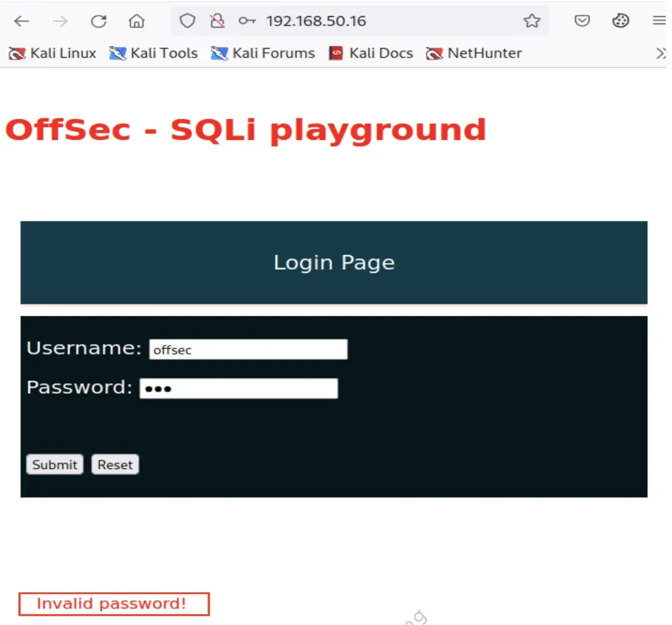Go back using the browser back arrow
Viewport: 672px width, 625px height.
[x=21, y=21]
